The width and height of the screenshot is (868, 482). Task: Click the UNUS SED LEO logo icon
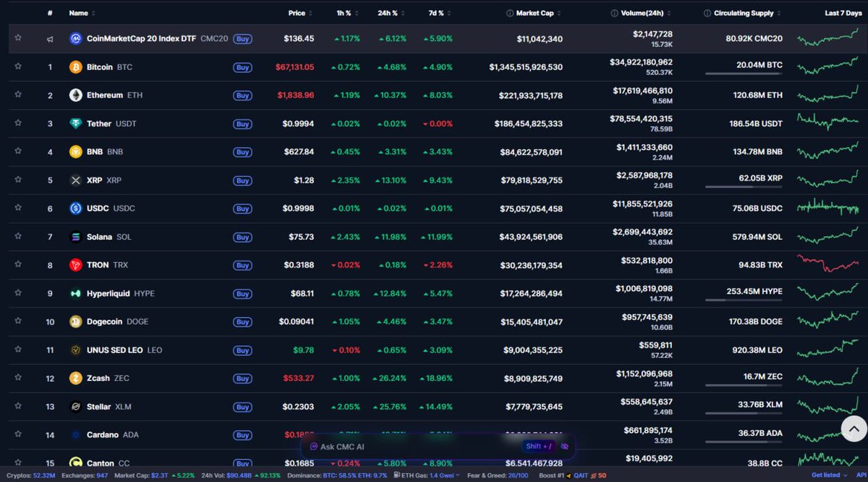[75, 350]
